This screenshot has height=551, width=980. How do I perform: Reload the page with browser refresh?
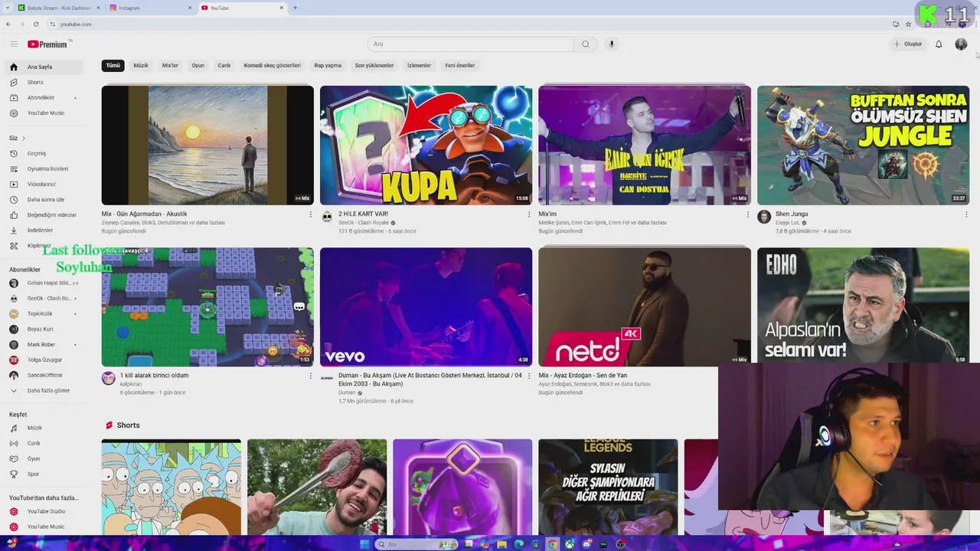tap(36, 24)
